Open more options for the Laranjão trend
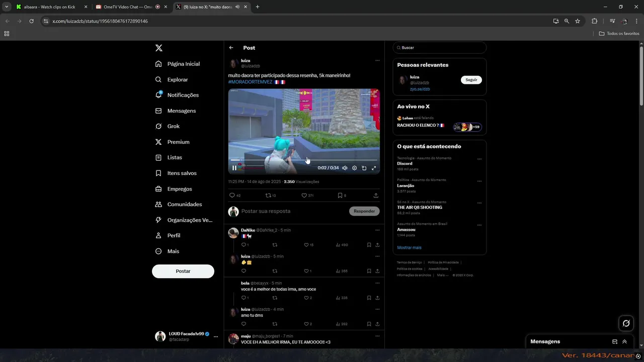Viewport: 644px width, 362px height. [479, 180]
